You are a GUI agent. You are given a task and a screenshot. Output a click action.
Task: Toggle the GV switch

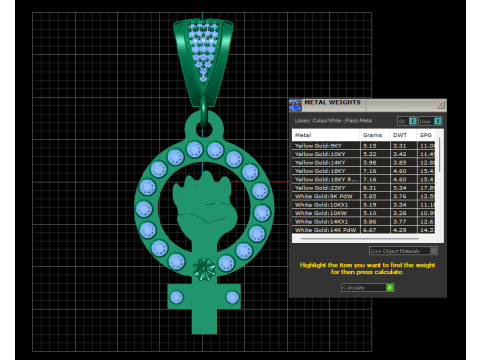(407, 121)
